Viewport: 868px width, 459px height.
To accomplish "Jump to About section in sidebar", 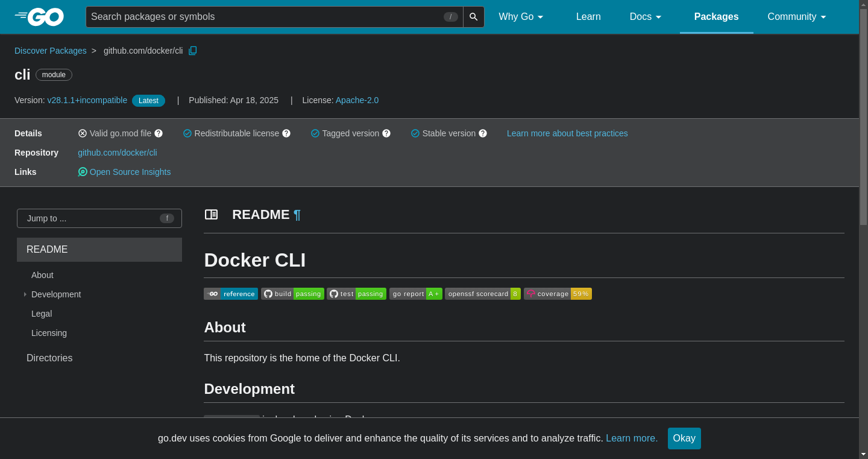I will [42, 275].
